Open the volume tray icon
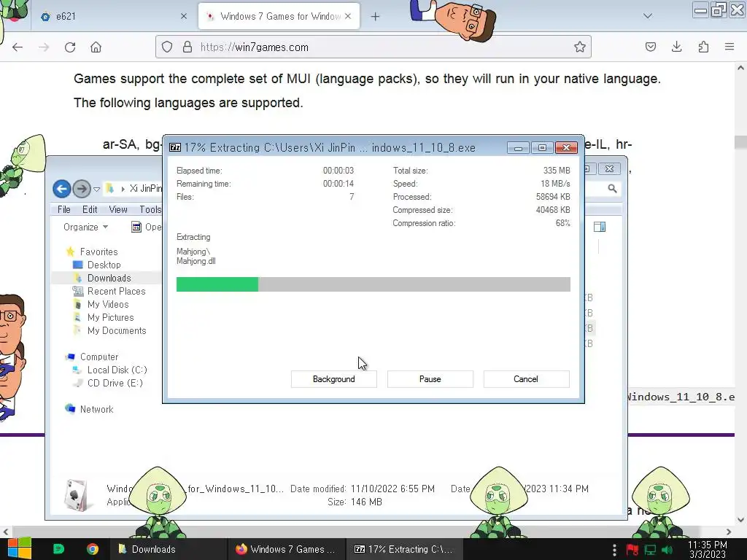747x560 pixels. [667, 550]
